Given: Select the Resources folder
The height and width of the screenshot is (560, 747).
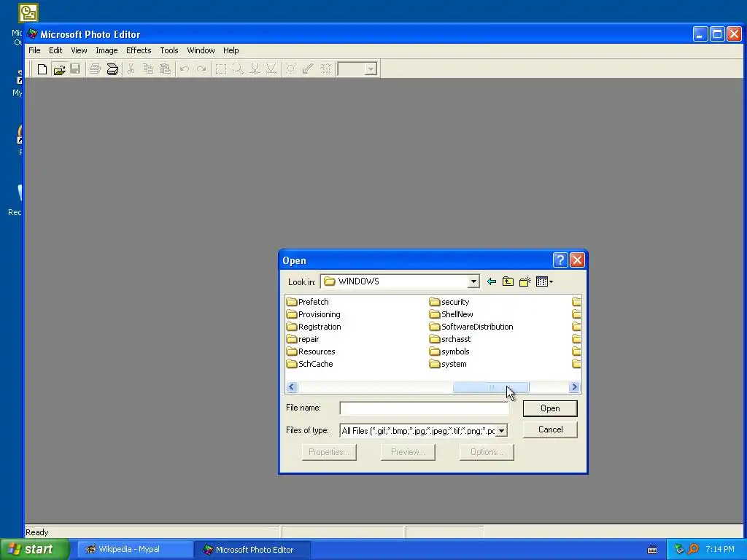Looking at the screenshot, I should pyautogui.click(x=311, y=351).
